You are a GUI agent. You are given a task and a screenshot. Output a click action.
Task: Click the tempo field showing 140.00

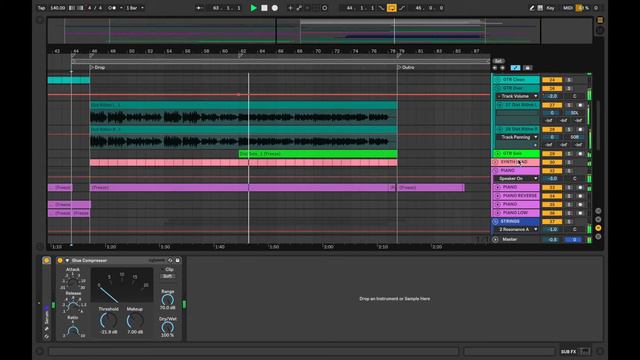coord(58,8)
